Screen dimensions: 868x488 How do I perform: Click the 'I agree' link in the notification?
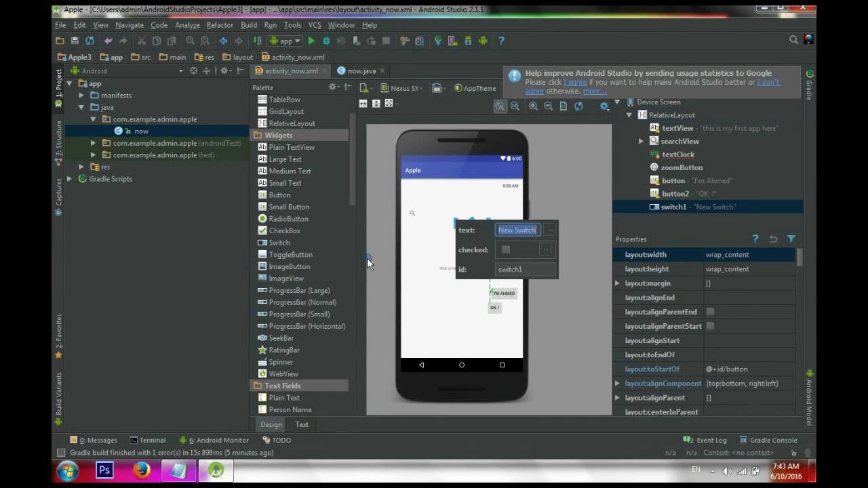pos(575,82)
